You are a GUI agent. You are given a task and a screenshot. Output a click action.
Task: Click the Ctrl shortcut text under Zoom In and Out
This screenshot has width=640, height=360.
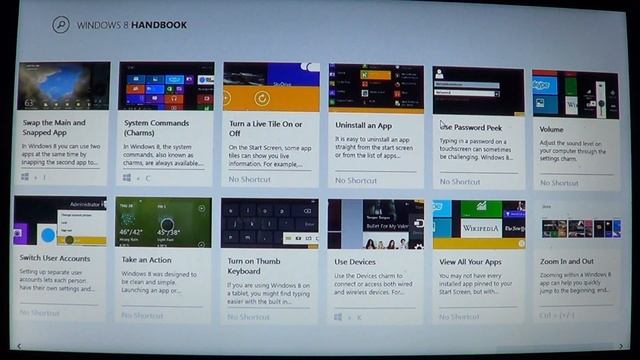pos(557,316)
